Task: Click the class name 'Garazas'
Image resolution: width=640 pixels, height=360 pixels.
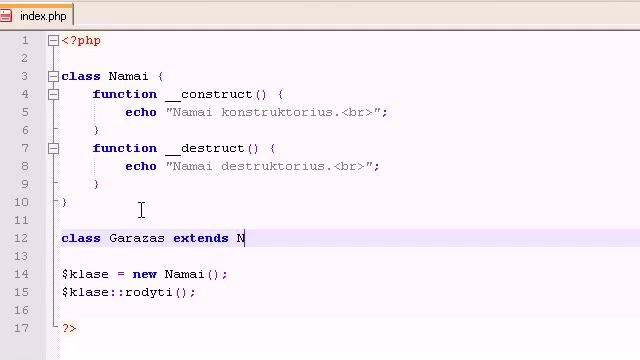Action: [x=137, y=238]
